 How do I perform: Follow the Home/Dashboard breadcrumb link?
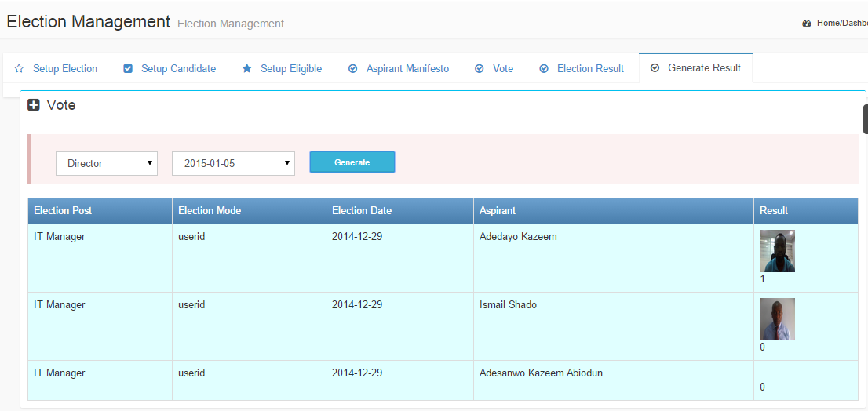[841, 24]
